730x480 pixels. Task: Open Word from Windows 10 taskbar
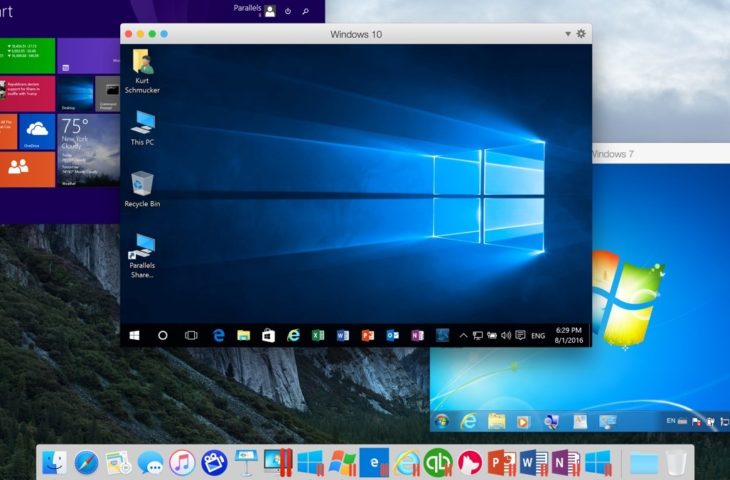tap(343, 335)
